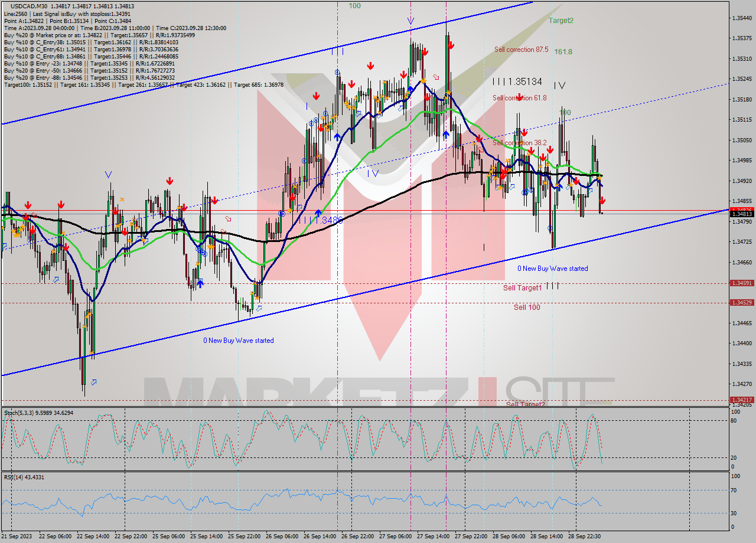
Task: Click the 1.34920 price axis label
Action: [x=742, y=181]
